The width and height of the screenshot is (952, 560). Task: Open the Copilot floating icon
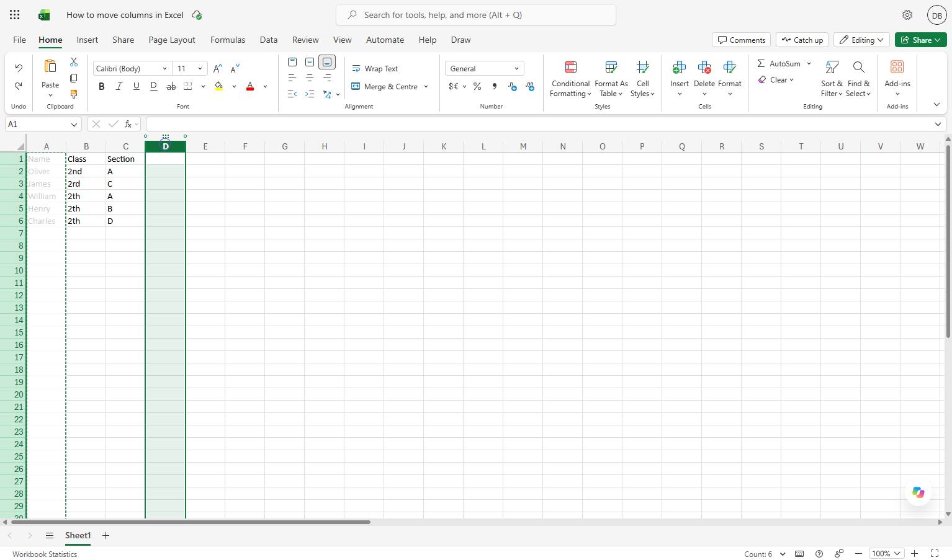[x=918, y=493]
